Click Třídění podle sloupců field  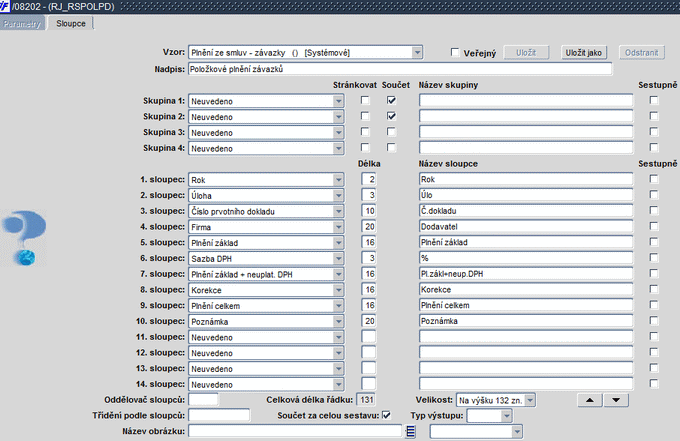tap(219, 415)
